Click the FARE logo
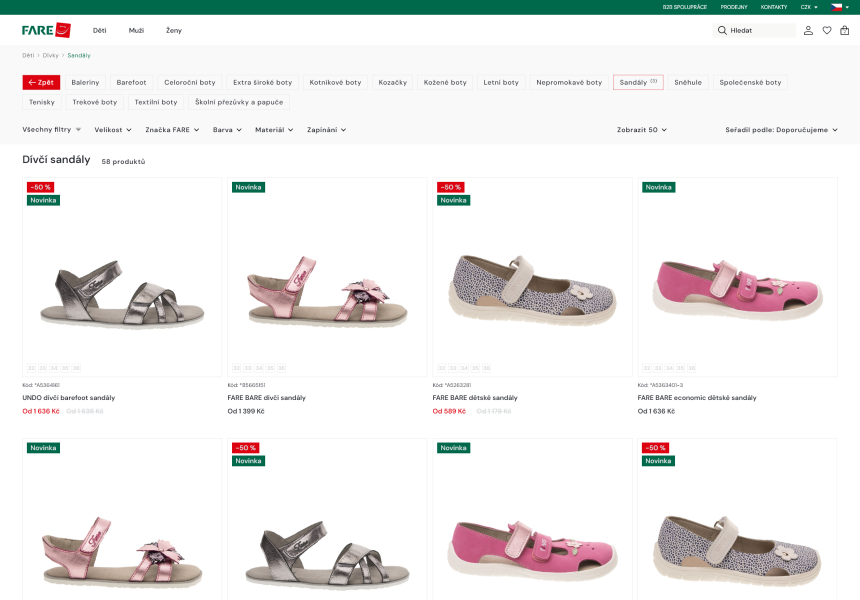 (x=46, y=30)
